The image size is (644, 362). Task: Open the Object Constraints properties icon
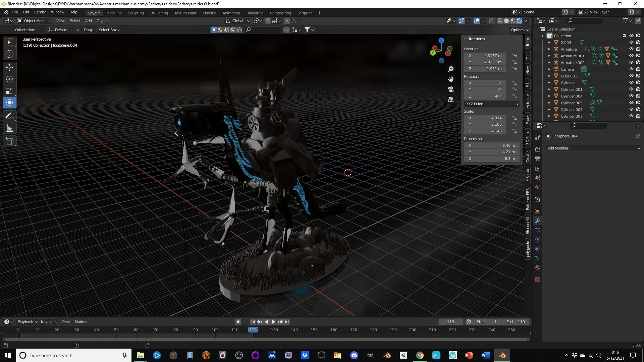(538, 249)
